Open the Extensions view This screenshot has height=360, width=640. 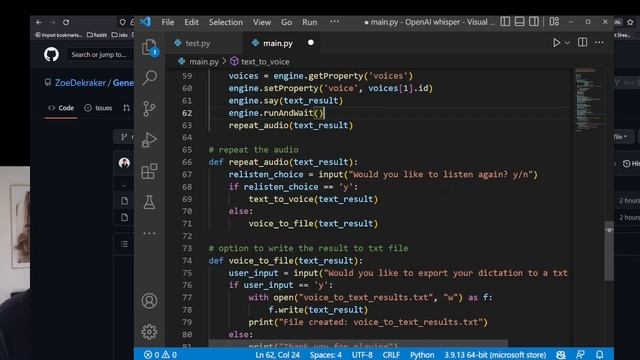(149, 171)
